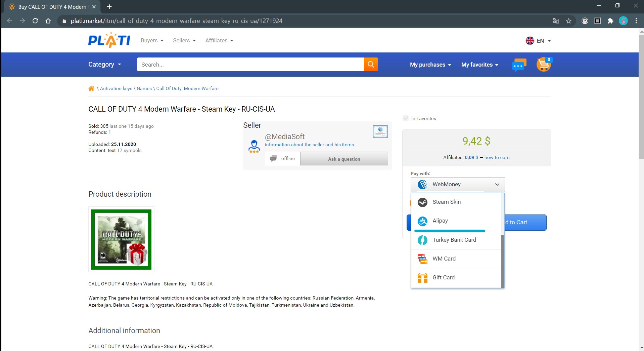Expand the Buyers menu
This screenshot has width=644, height=351.
[152, 40]
